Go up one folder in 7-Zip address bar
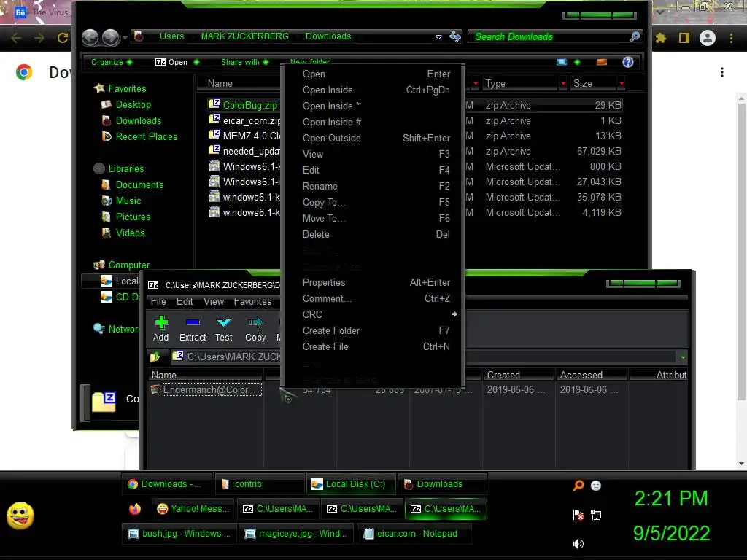 (x=155, y=357)
